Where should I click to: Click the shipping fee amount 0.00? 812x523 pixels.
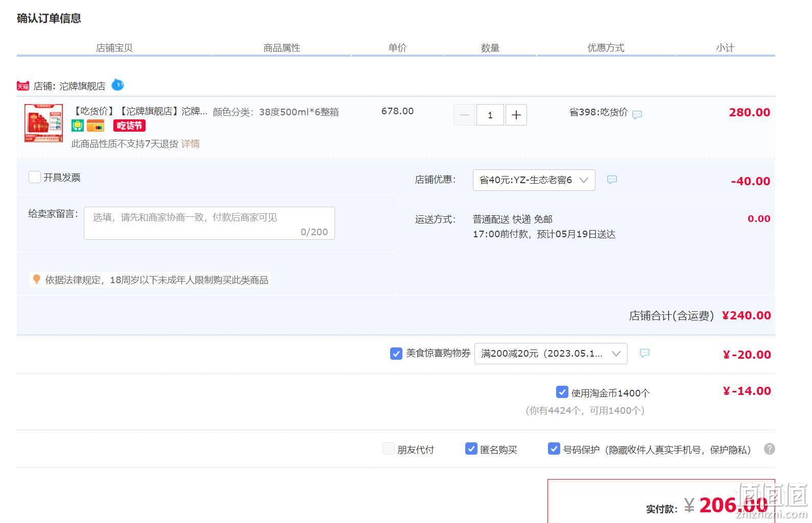(x=759, y=219)
